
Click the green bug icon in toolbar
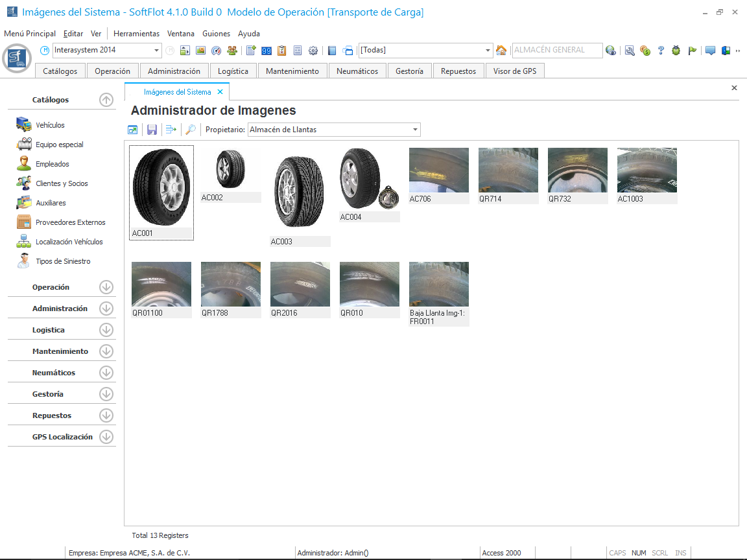pos(676,51)
